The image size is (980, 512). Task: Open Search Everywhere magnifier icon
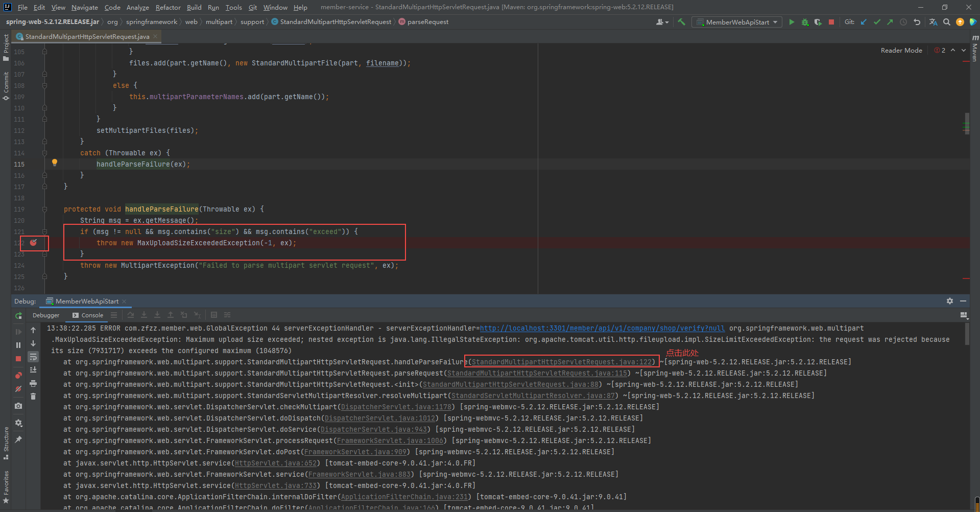[x=947, y=22]
